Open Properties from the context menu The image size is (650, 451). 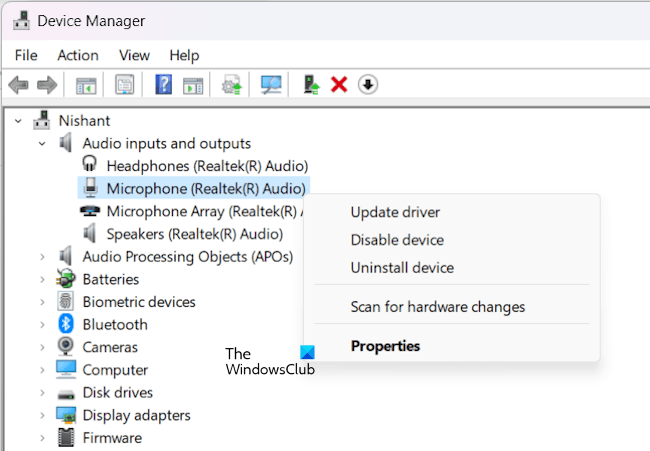[x=385, y=346]
